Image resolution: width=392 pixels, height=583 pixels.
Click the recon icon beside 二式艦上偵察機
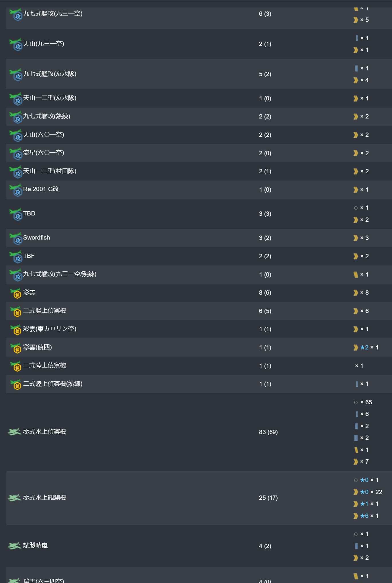point(15,312)
